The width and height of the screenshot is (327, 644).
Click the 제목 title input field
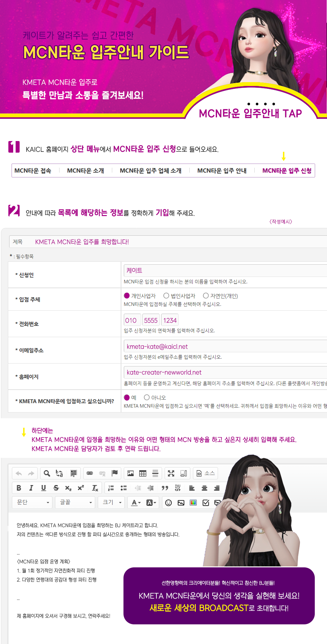click(x=168, y=242)
